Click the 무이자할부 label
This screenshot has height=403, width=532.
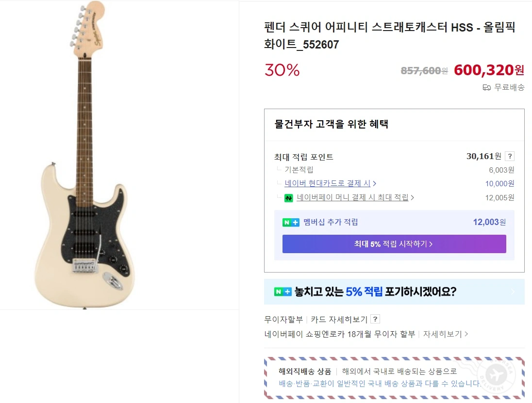pyautogui.click(x=283, y=319)
